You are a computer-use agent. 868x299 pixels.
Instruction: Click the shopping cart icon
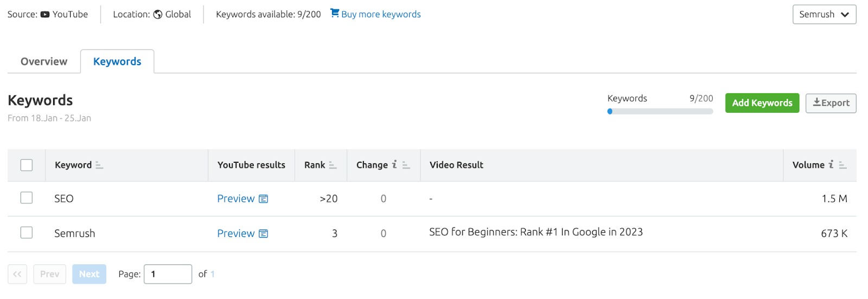pyautogui.click(x=335, y=13)
